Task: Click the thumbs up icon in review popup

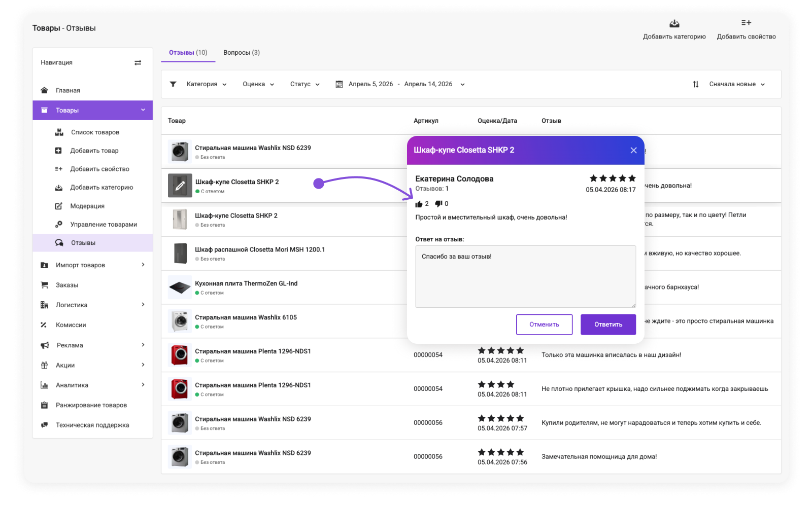Action: tap(419, 204)
